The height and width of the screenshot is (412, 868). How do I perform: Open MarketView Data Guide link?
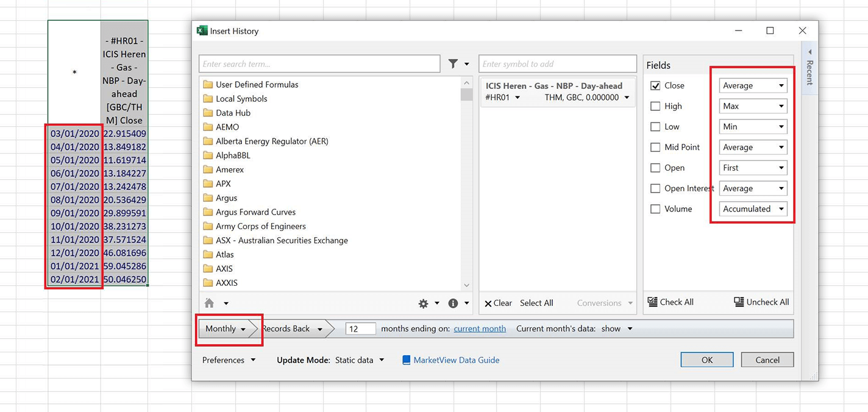click(456, 360)
